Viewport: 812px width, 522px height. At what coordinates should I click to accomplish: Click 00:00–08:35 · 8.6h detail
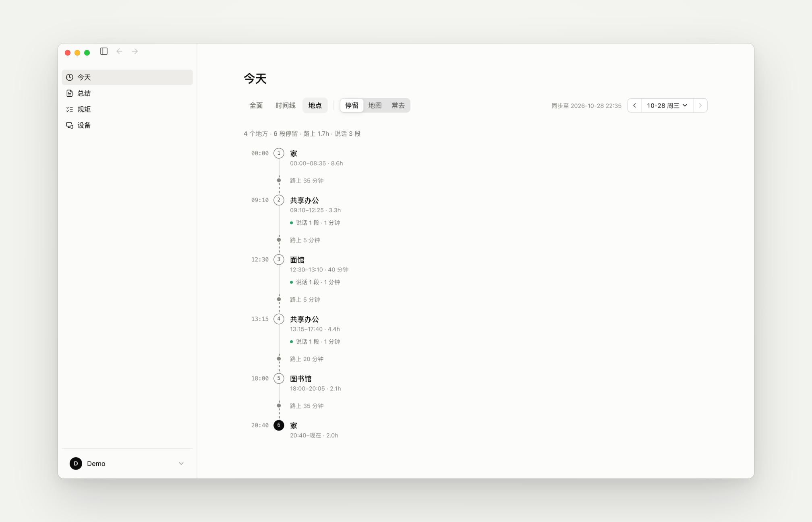point(317,164)
